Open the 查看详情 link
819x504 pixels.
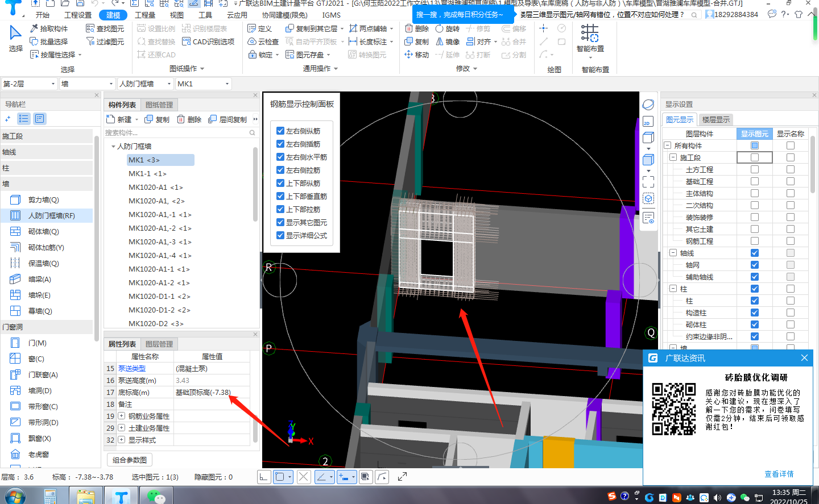click(x=779, y=474)
